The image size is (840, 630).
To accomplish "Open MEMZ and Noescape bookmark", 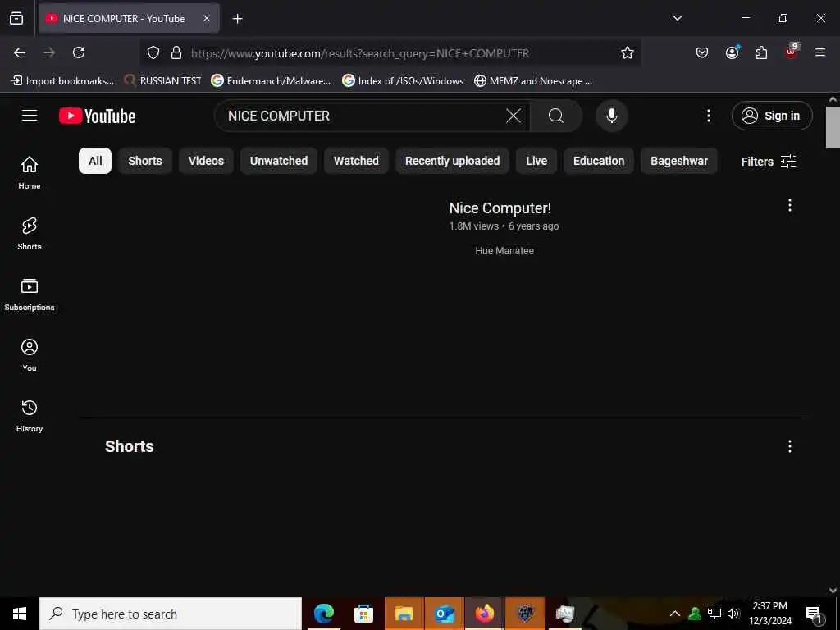I will (x=533, y=81).
